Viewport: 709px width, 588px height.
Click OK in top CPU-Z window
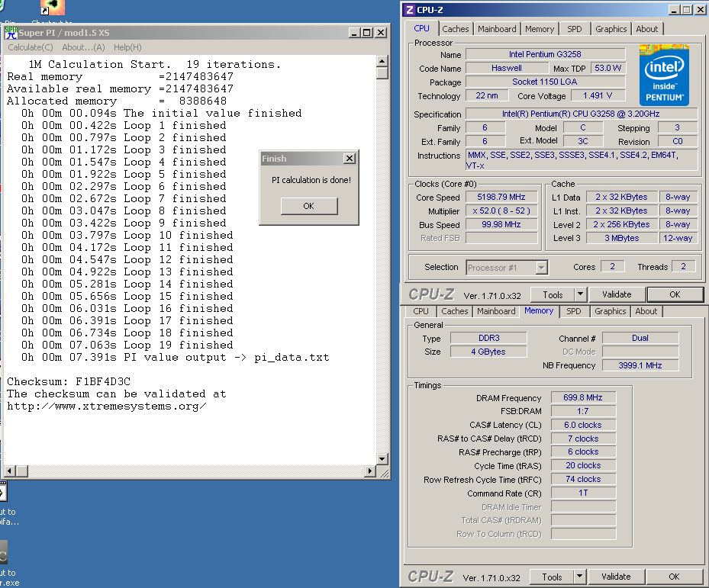[675, 294]
